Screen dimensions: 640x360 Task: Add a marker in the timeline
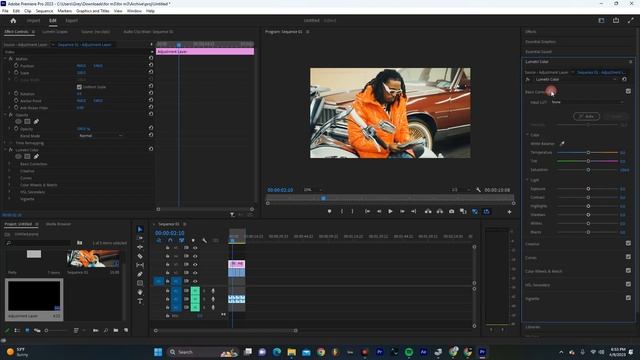[x=193, y=240]
